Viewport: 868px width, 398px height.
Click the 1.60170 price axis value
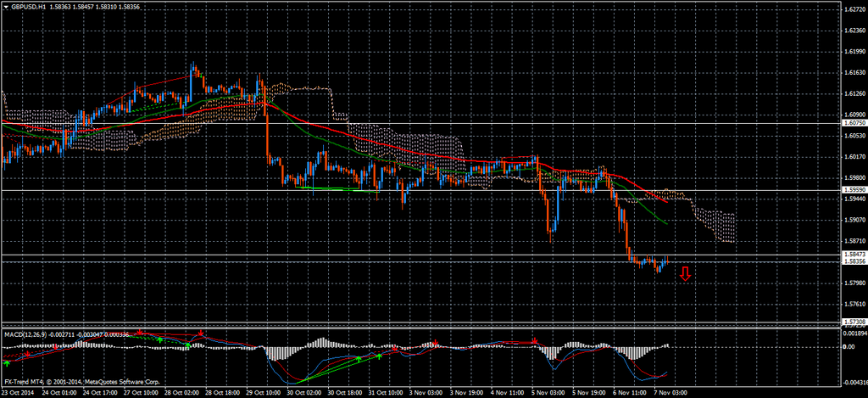[x=854, y=156]
